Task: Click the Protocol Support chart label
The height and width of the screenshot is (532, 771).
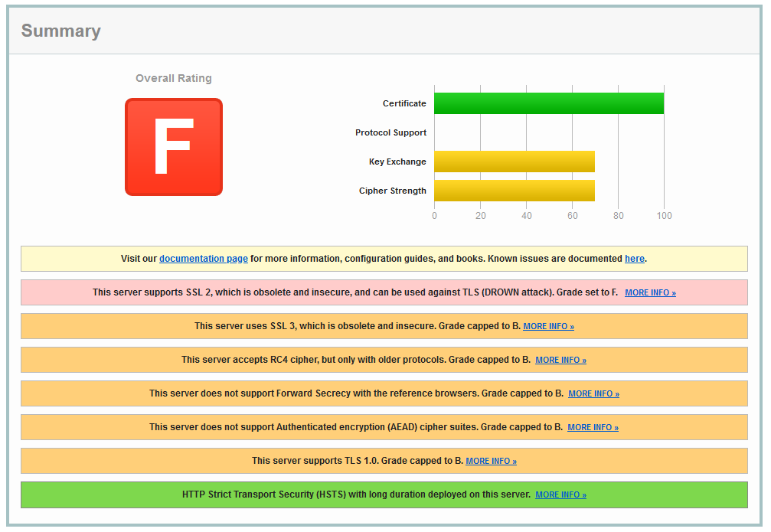Action: click(x=390, y=132)
